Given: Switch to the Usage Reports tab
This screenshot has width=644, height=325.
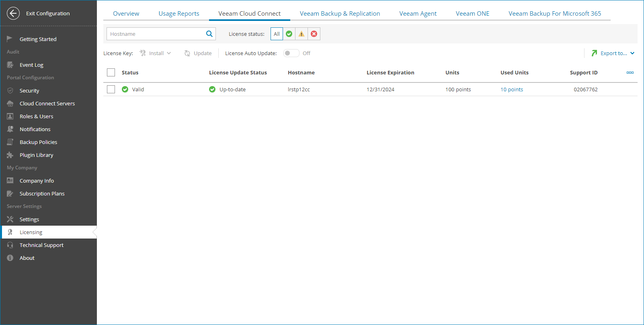Looking at the screenshot, I should click(x=179, y=13).
